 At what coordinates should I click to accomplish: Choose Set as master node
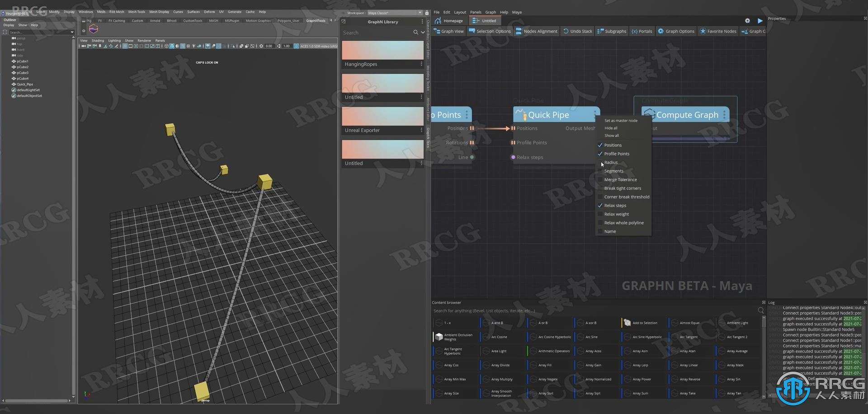coord(621,121)
